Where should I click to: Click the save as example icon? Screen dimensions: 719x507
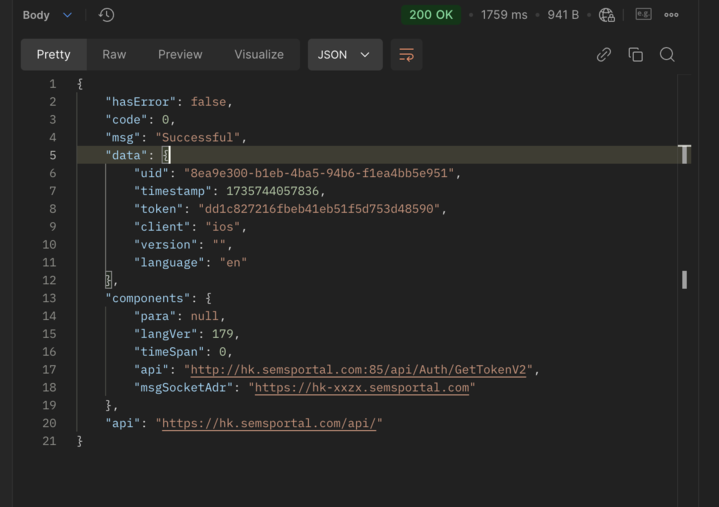coord(643,15)
